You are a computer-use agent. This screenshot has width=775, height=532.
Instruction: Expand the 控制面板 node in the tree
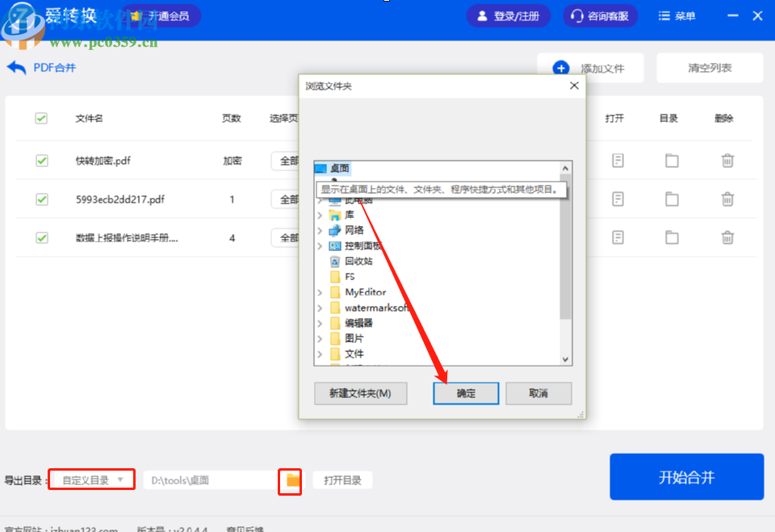pos(320,245)
